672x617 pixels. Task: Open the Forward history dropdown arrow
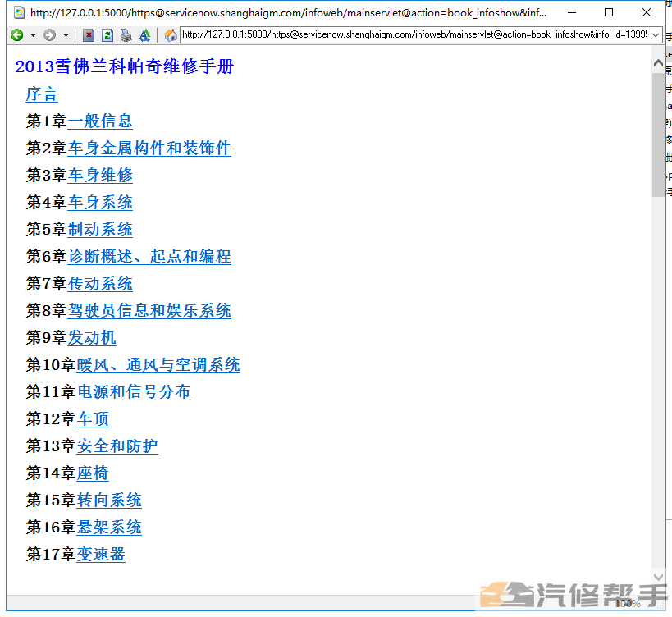66,35
